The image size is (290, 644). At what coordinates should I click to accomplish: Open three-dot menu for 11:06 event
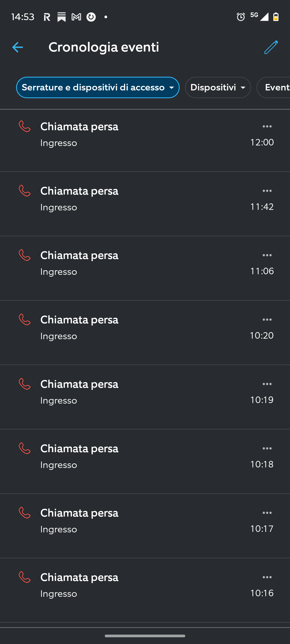pos(267,255)
